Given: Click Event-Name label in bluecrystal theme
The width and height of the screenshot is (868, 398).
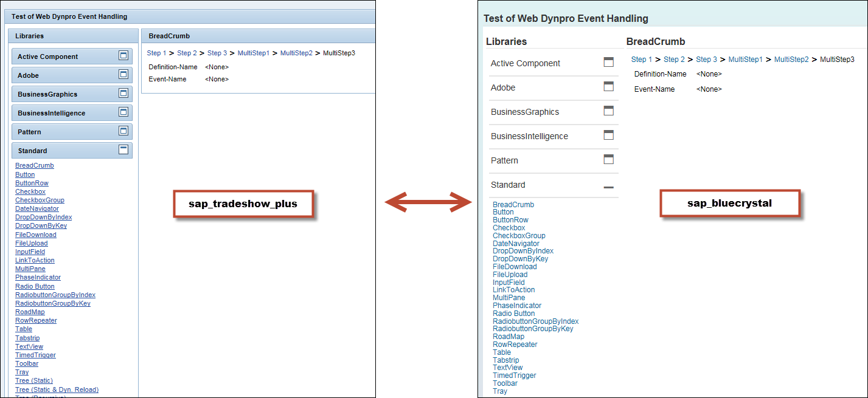Looking at the screenshot, I should [654, 89].
